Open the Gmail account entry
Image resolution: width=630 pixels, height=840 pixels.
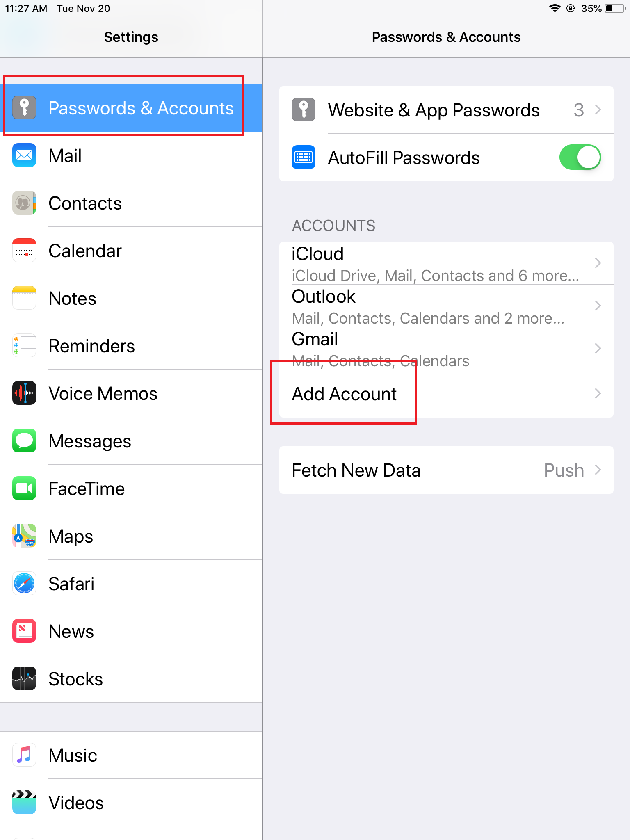click(446, 349)
